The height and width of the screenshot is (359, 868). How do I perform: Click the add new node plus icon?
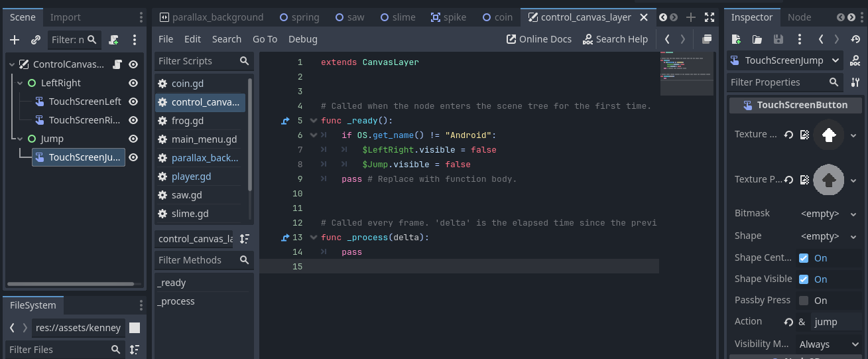15,40
